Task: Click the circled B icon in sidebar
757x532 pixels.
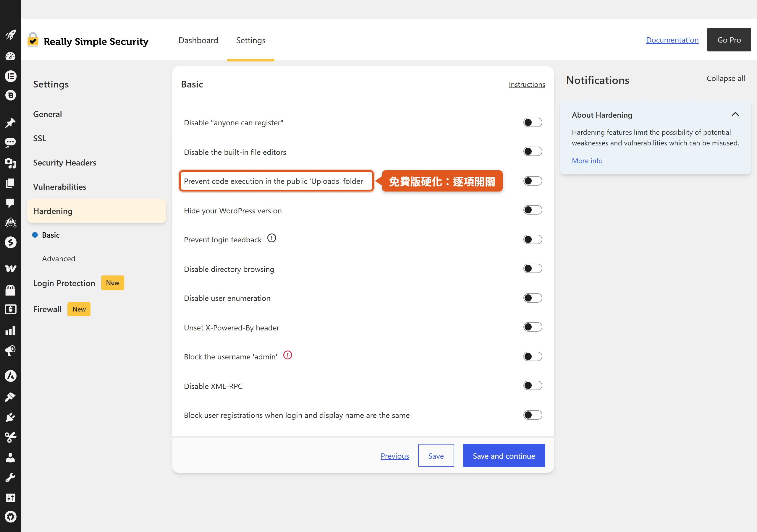Action: (x=11, y=95)
